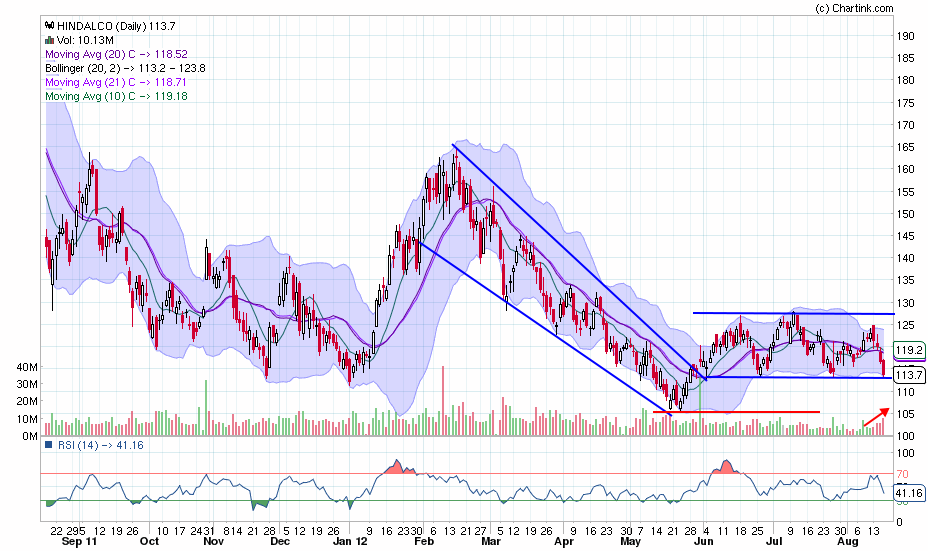Select the HINDALCO (Daily) 113.7 legend title
Image resolution: width=930 pixels, height=551 pixels.
point(116,26)
